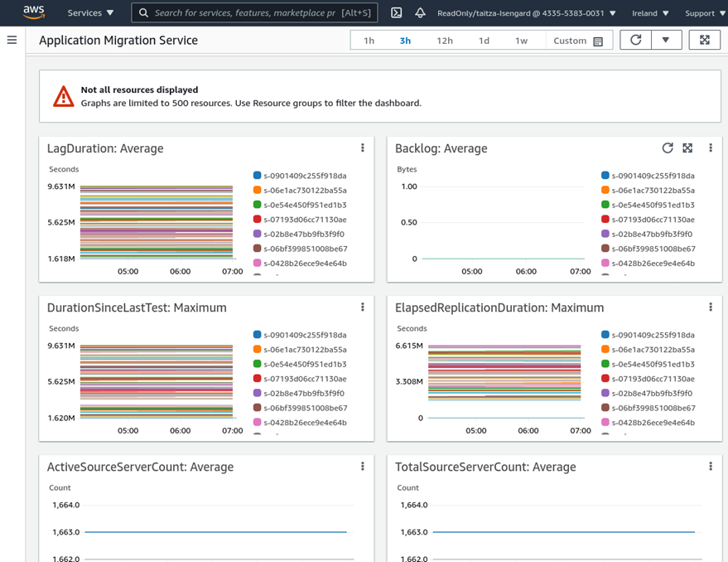728x562 pixels.
Task: Click the ElapsedReplicationDuration: Maximum widget title
Action: 499,308
